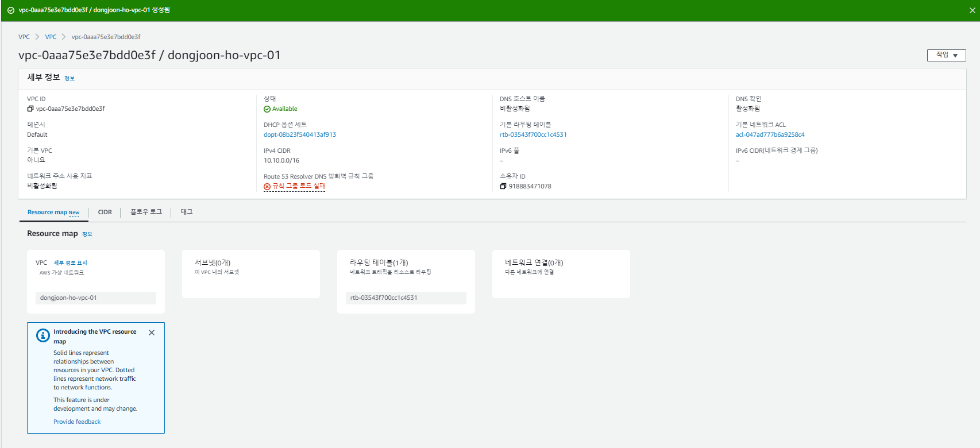Copy the VPC ID with the copy icon
980x448 pixels.
30,109
